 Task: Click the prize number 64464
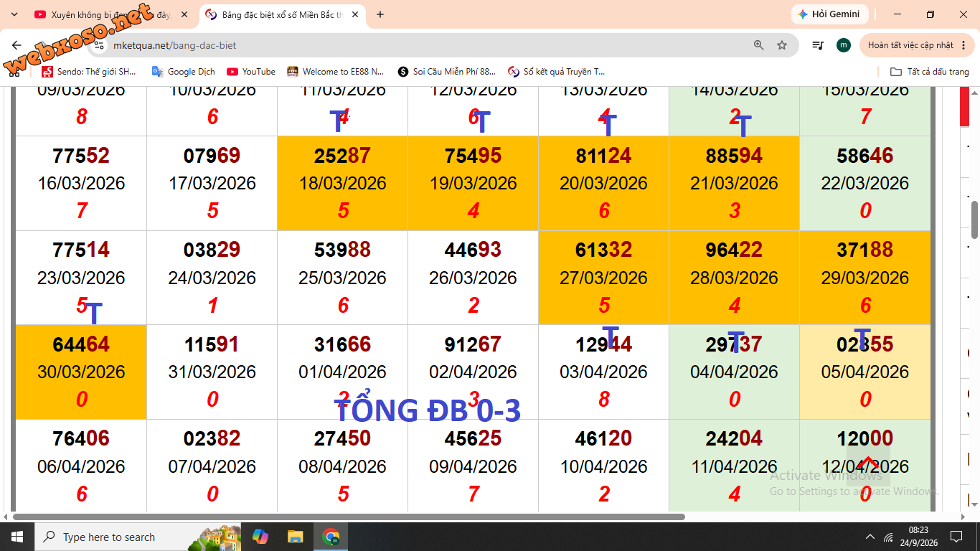[x=81, y=344]
